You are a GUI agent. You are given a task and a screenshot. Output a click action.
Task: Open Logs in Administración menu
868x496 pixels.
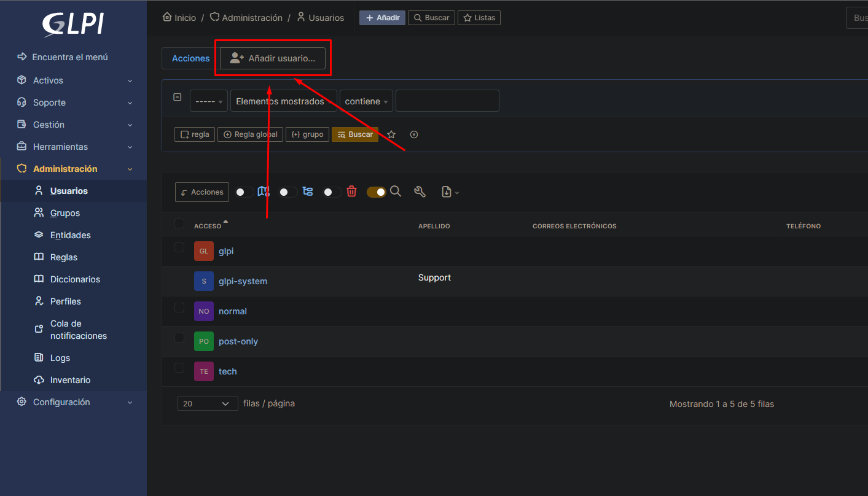(x=60, y=358)
